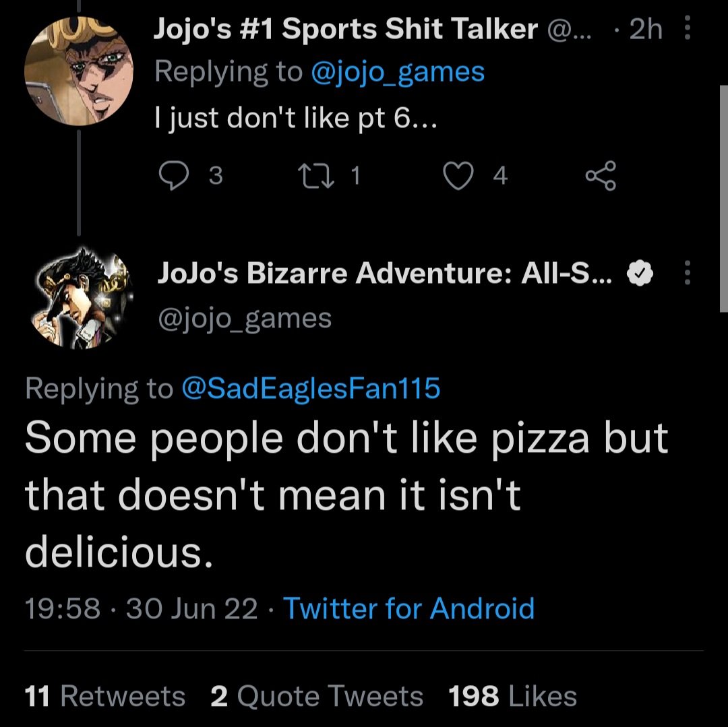Click the display name Jojo's #1 Sports Shit Talker
Screen dimensions: 728x727
click(345, 29)
